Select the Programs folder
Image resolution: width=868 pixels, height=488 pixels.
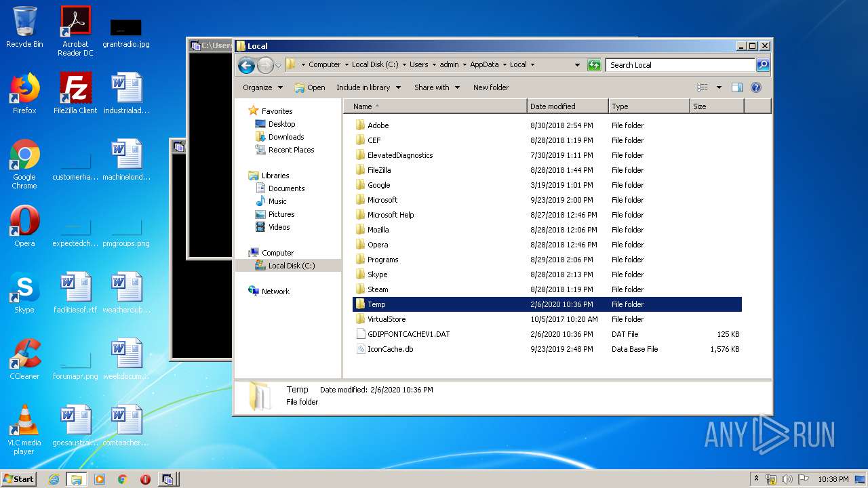pyautogui.click(x=382, y=260)
